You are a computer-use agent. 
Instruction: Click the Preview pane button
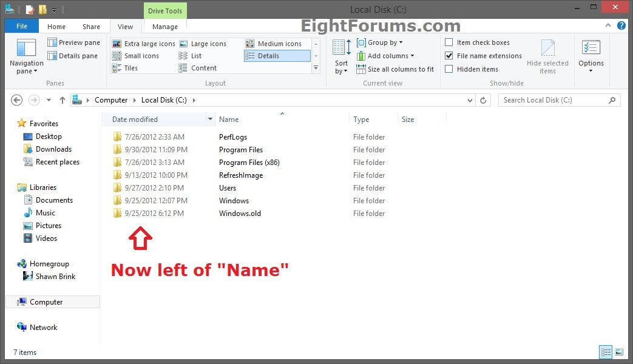[x=73, y=42]
